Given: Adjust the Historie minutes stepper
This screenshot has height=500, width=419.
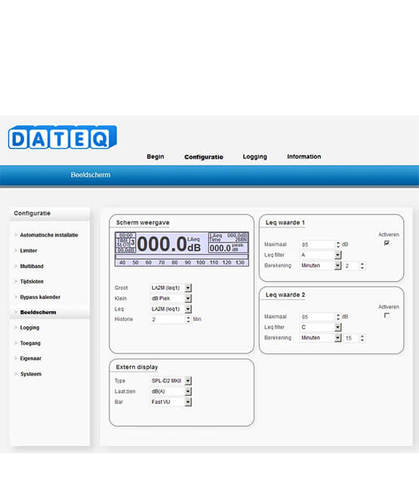Looking at the screenshot, I should (188, 319).
